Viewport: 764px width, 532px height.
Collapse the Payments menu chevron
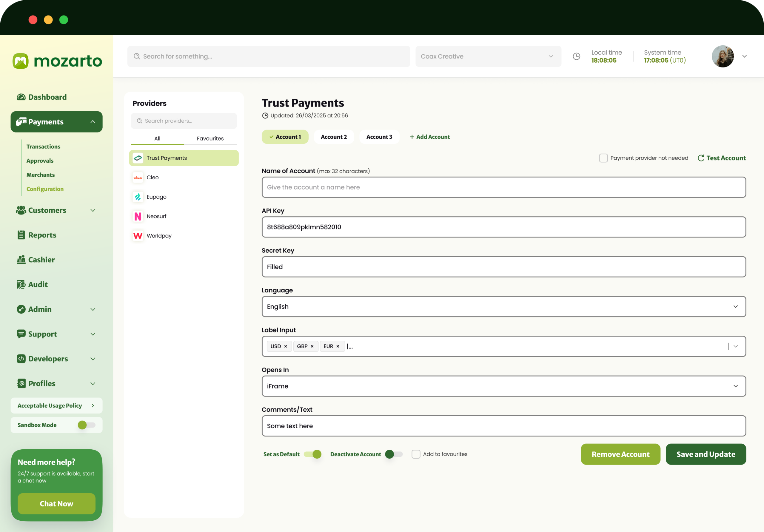point(93,122)
